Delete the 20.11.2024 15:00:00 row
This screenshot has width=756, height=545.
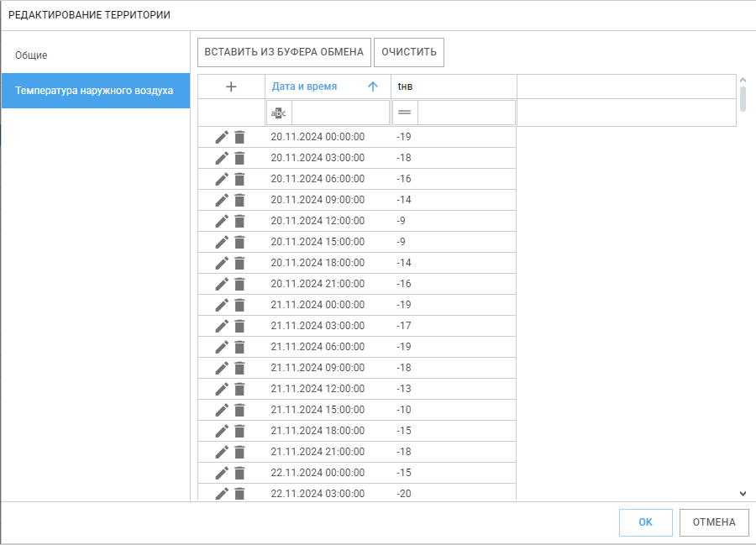pyautogui.click(x=239, y=242)
